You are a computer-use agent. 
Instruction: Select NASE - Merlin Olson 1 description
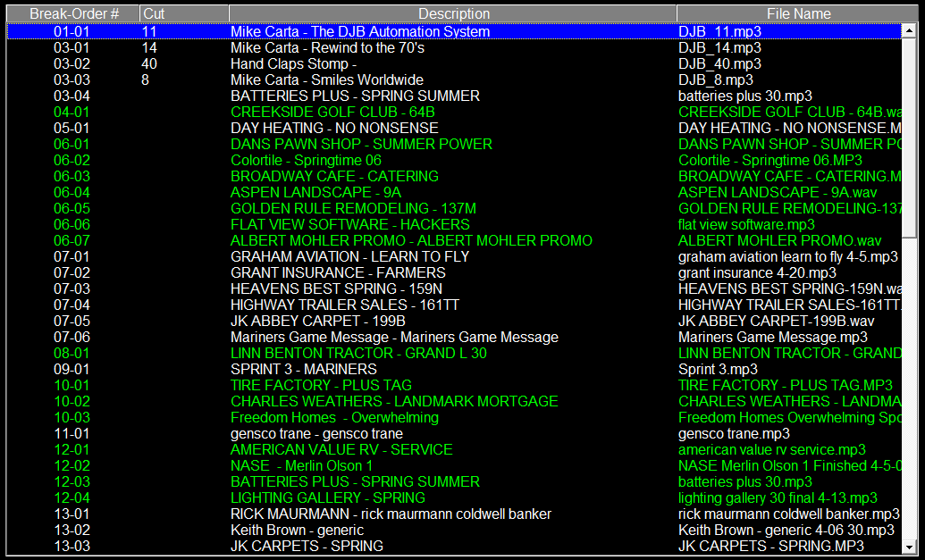301,465
